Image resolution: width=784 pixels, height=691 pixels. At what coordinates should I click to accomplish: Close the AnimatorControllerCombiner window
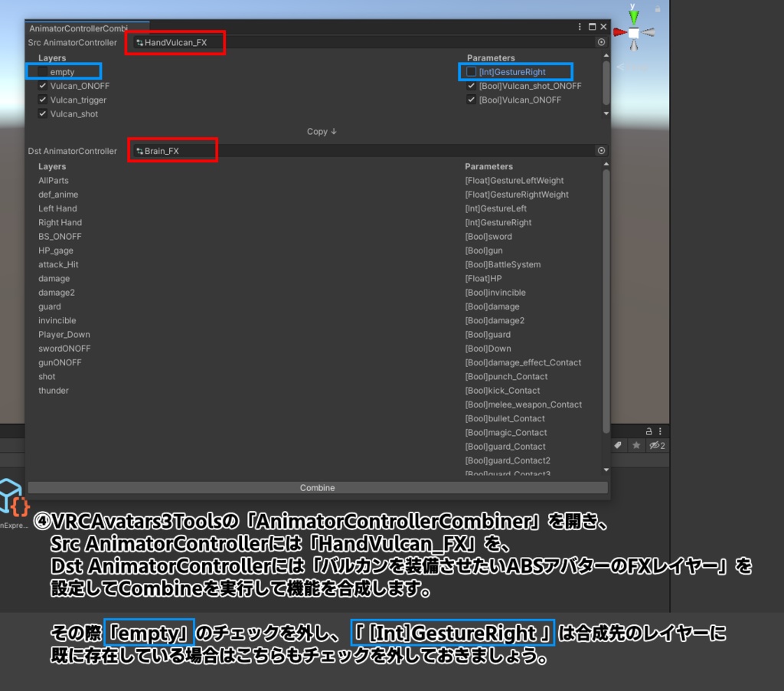click(603, 27)
